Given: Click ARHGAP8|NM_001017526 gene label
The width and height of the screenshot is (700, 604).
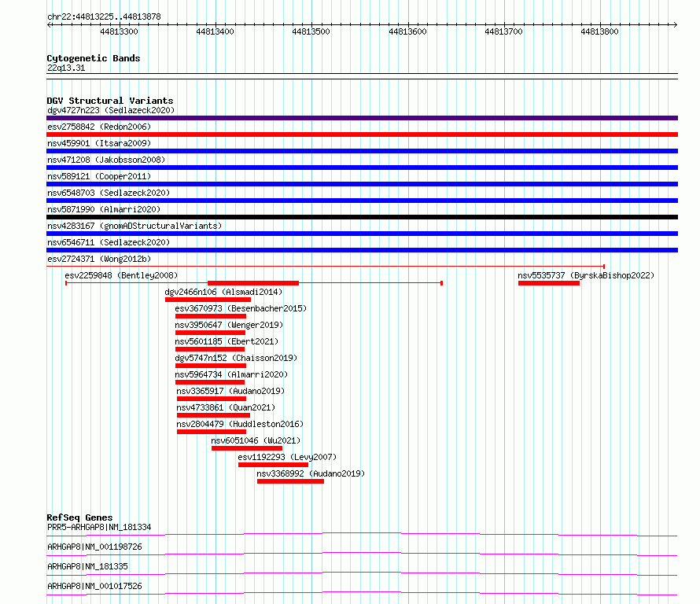Looking at the screenshot, I should (94, 586).
